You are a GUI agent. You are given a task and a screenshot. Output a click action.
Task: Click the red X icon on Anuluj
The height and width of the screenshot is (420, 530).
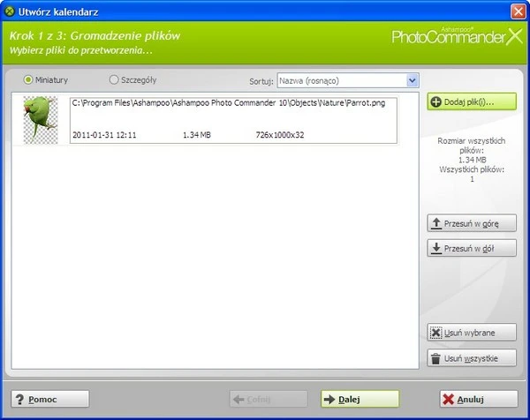(450, 400)
